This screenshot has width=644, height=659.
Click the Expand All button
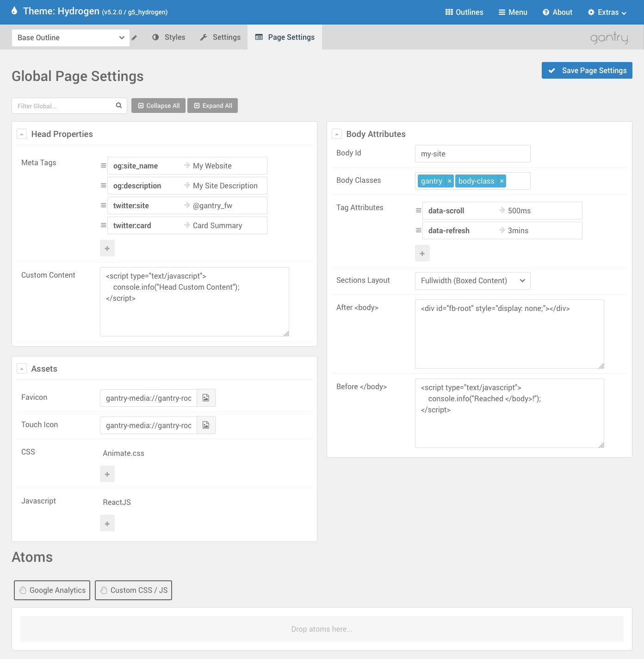213,106
